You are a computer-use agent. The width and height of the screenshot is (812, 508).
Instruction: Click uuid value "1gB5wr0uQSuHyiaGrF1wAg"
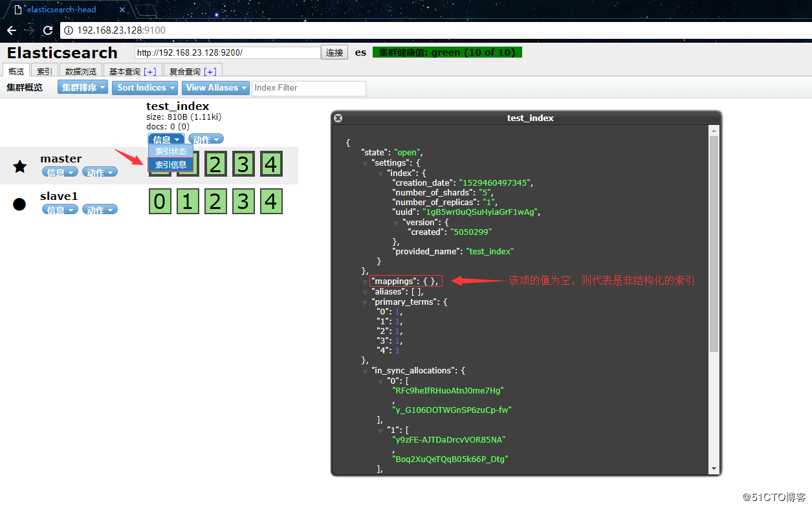pyautogui.click(x=479, y=212)
